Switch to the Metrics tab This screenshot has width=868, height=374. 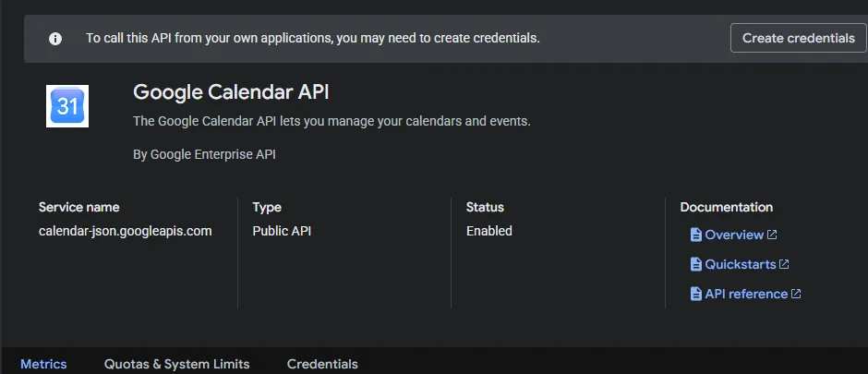[x=43, y=364]
